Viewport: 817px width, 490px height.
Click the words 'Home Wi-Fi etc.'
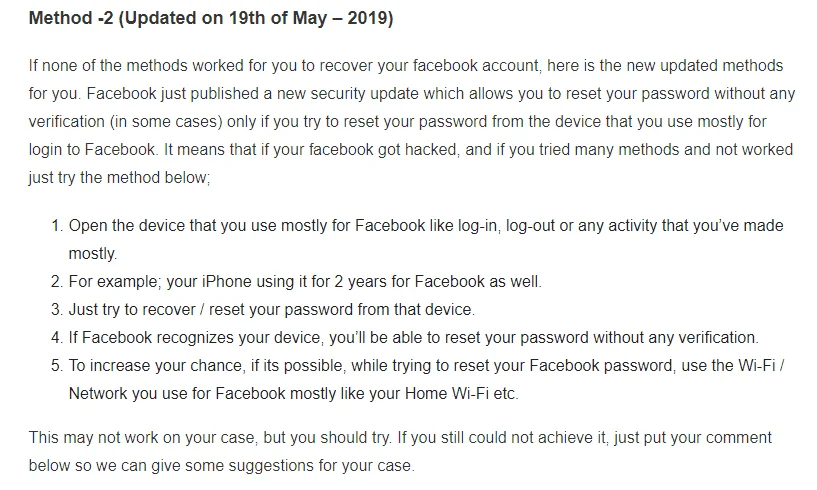click(462, 394)
